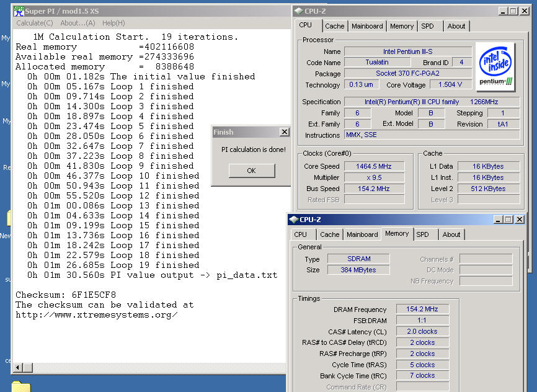This screenshot has height=392, width=537.
Task: Click the folder icon at desktop bottom-left
Action: point(20,386)
